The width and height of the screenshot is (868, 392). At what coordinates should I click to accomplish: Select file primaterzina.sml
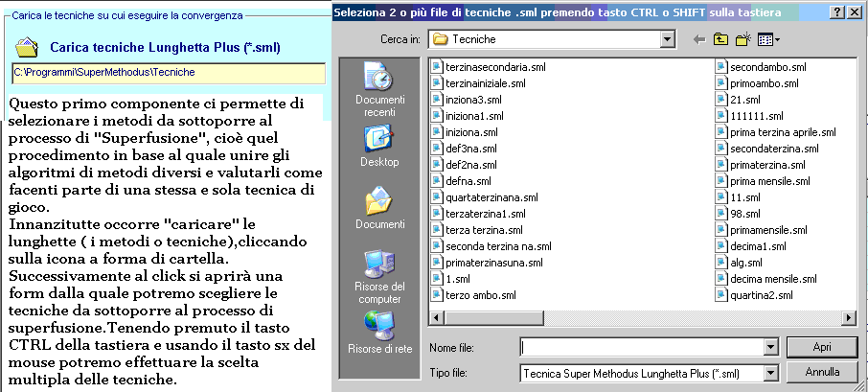pyautogui.click(x=760, y=165)
